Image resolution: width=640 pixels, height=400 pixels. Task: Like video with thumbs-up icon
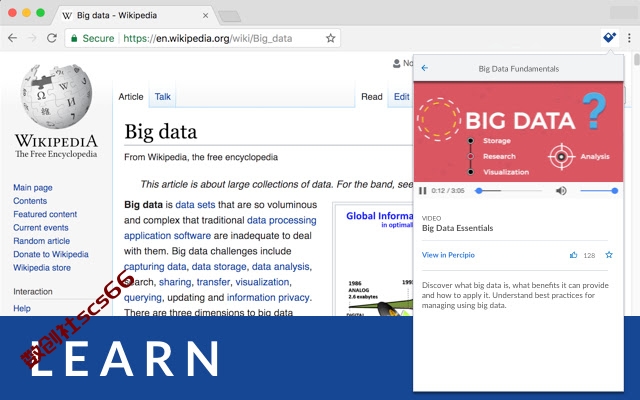point(573,255)
